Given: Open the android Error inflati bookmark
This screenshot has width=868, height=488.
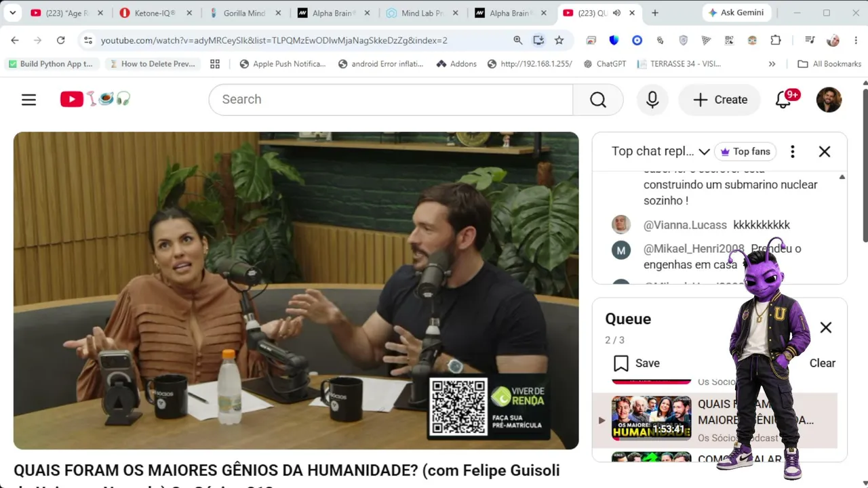Looking at the screenshot, I should tap(380, 64).
